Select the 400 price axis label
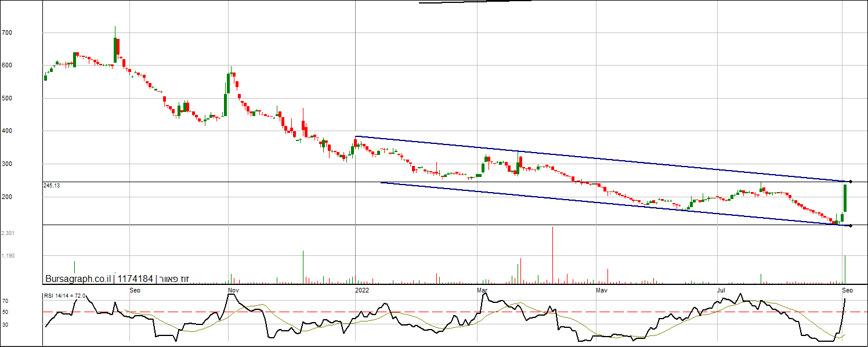Viewport: 868px width, 347px height. pos(7,131)
